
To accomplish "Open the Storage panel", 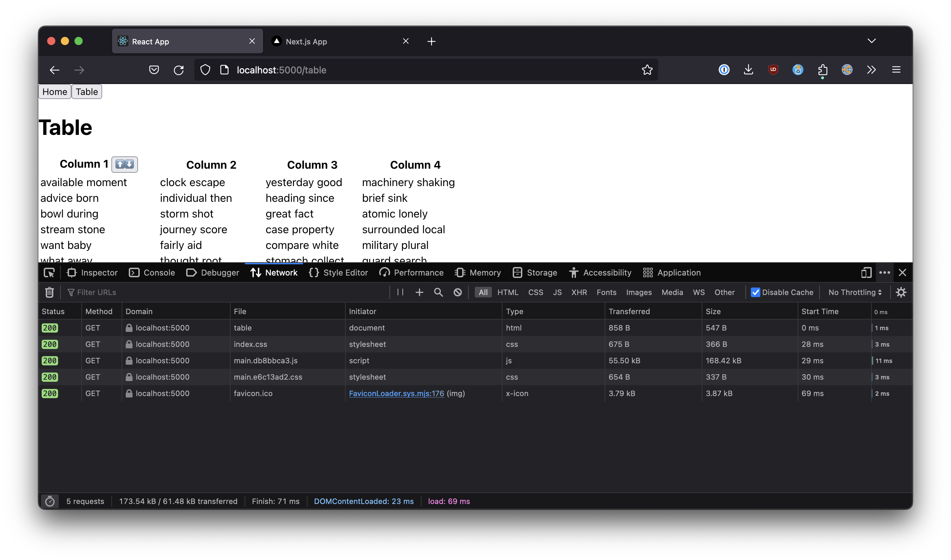I will (535, 272).
